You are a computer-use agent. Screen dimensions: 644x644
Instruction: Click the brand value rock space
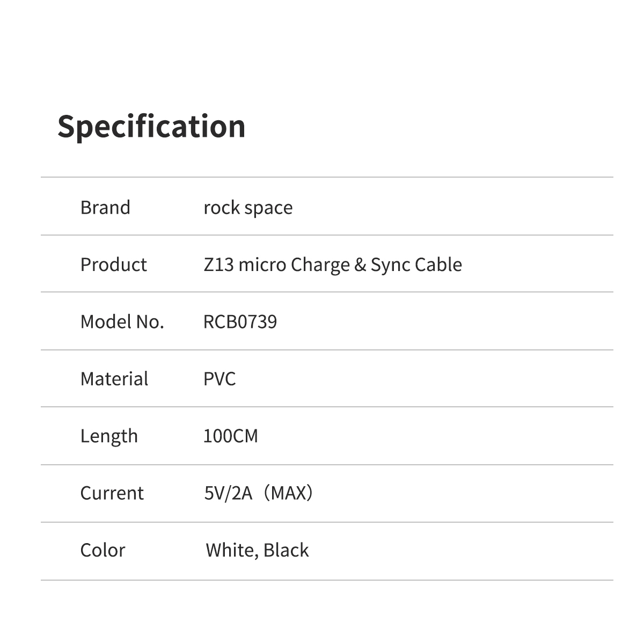(x=248, y=208)
